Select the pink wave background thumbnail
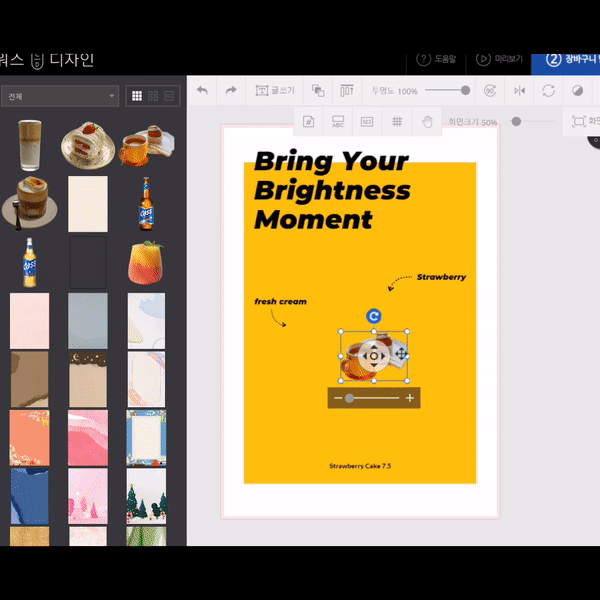Screen dimensions: 600x600 [x=88, y=438]
